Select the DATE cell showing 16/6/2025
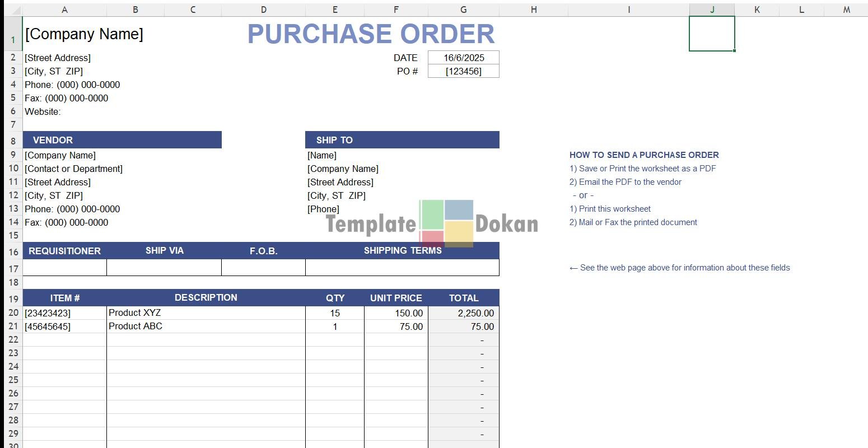Image resolution: width=868 pixels, height=448 pixels. pos(463,58)
